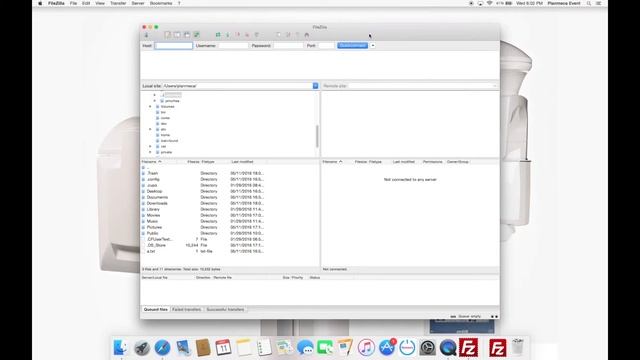Select the lost+found folder in tree
Image resolution: width=640 pixels, height=360 pixels.
click(x=169, y=141)
